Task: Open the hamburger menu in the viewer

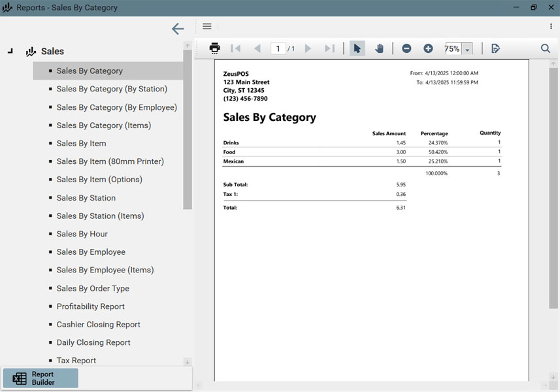Action: (x=206, y=26)
